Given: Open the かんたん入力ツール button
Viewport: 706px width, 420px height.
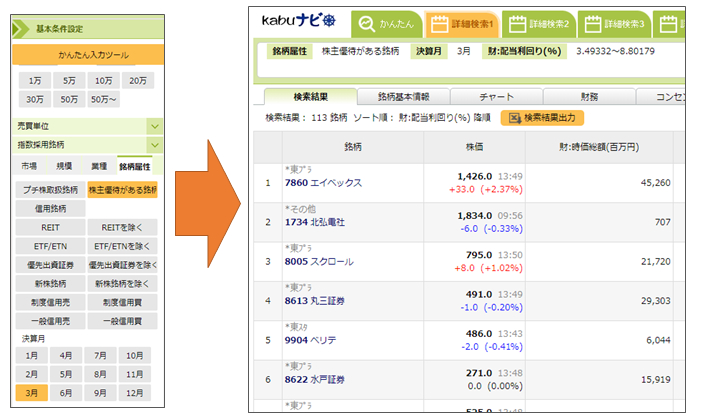Looking at the screenshot, I should [88, 55].
